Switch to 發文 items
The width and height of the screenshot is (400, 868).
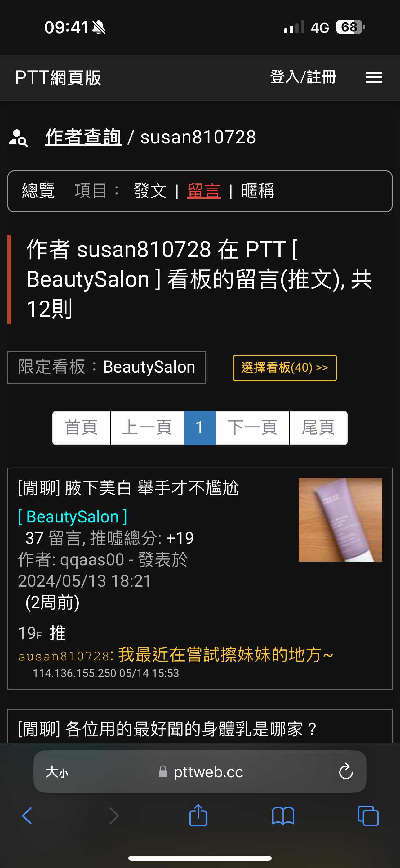click(x=150, y=191)
